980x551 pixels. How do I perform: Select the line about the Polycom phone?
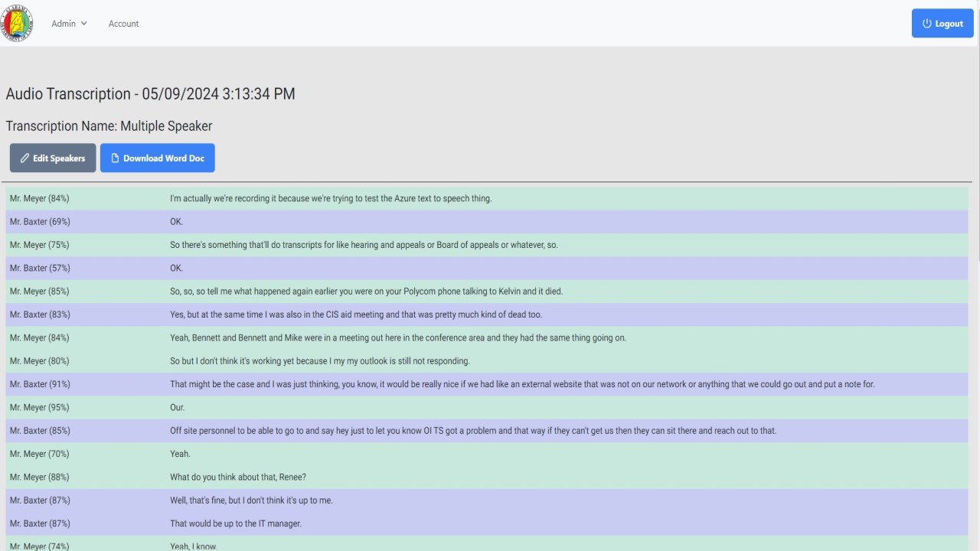pos(366,292)
